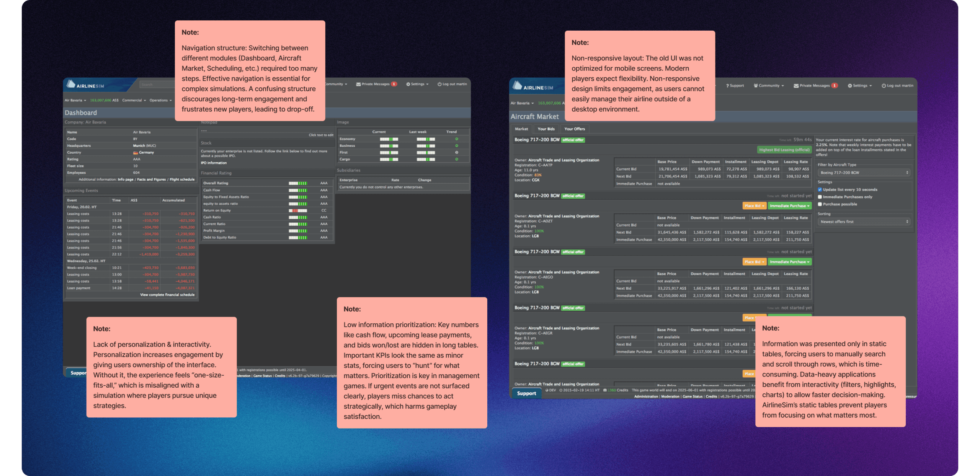
Task: Click Private Messages in Aircraft Market header
Action: click(x=815, y=86)
